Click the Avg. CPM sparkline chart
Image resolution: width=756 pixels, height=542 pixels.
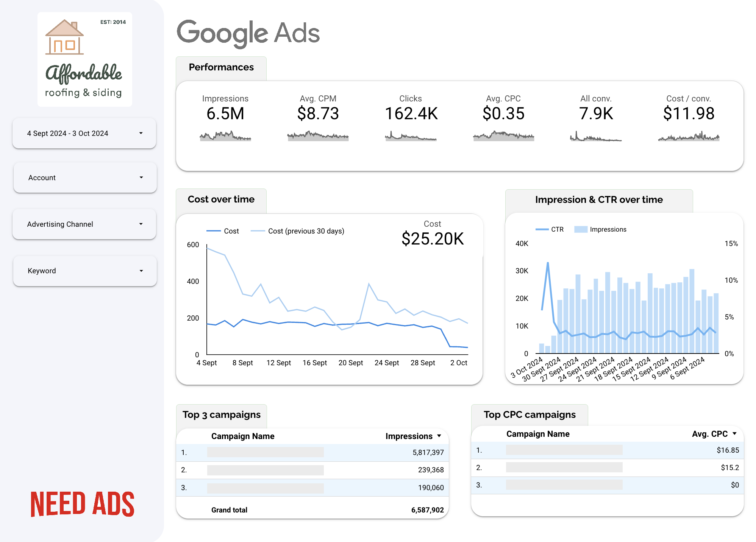tap(318, 136)
